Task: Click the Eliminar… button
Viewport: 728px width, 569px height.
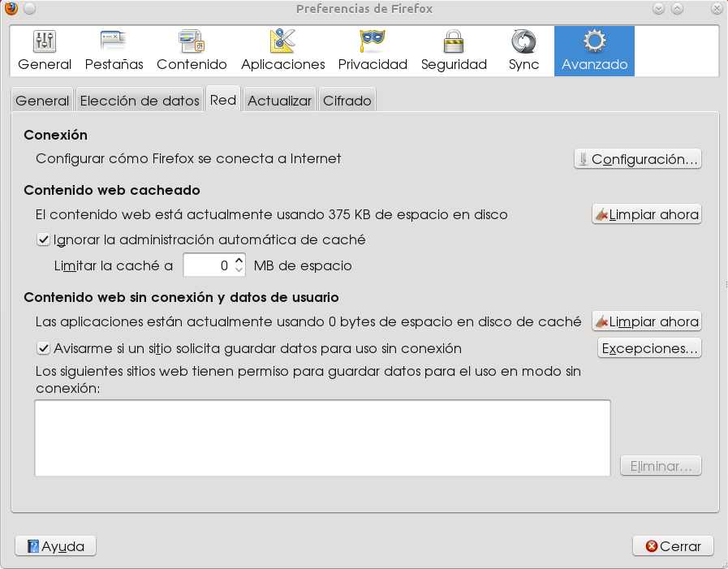Action: pyautogui.click(x=661, y=466)
